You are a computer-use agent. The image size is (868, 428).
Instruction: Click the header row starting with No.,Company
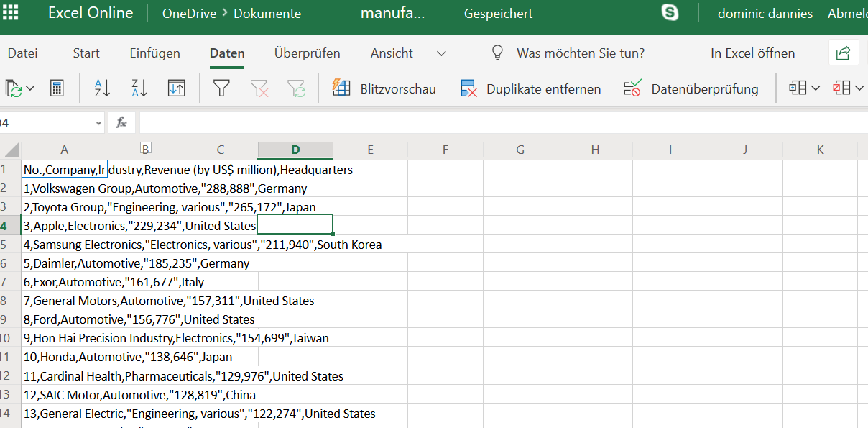point(188,170)
